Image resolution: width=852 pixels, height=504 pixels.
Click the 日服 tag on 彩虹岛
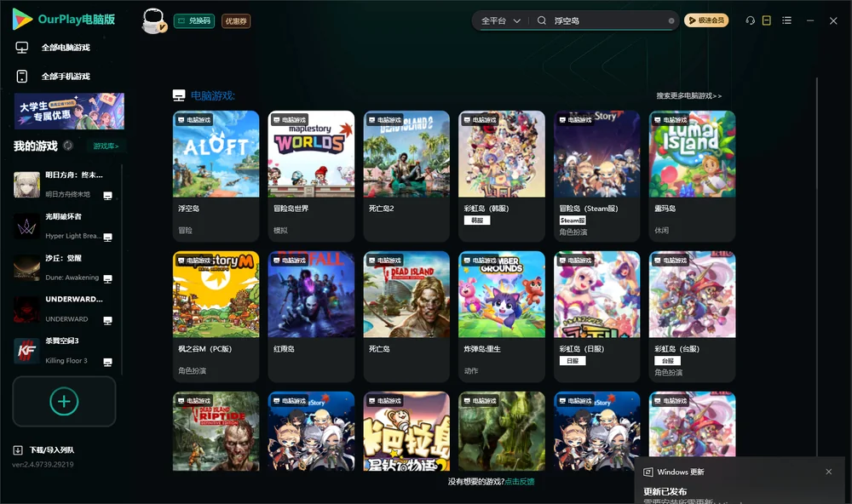tap(573, 361)
